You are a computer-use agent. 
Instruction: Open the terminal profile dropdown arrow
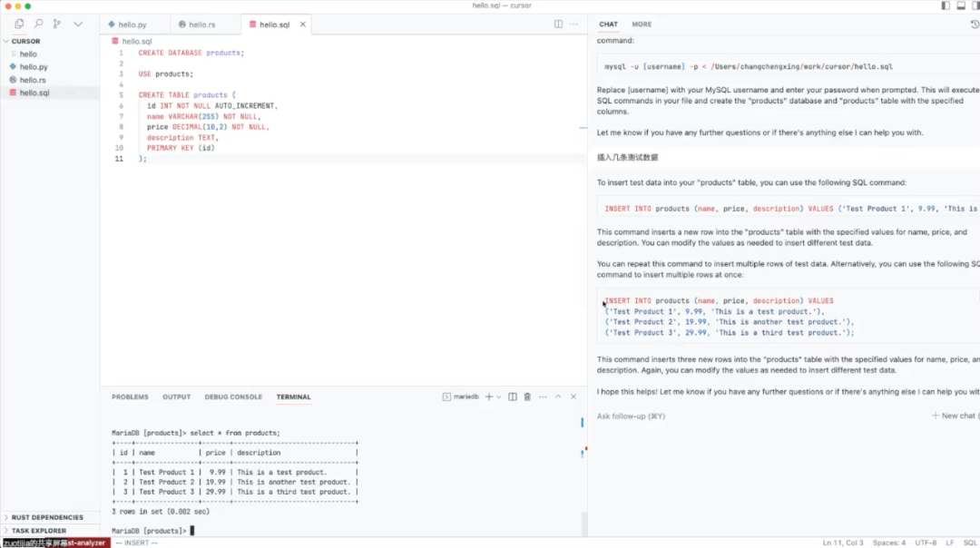click(x=498, y=396)
